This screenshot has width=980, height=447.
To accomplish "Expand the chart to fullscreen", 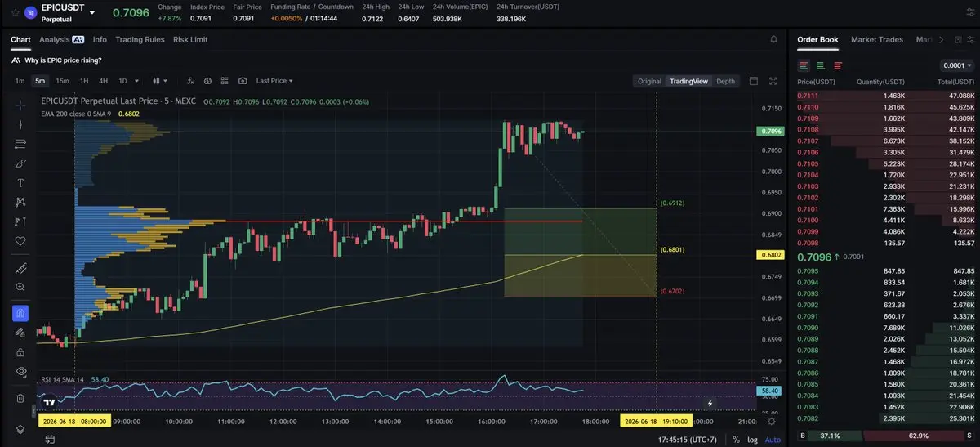I will [773, 81].
